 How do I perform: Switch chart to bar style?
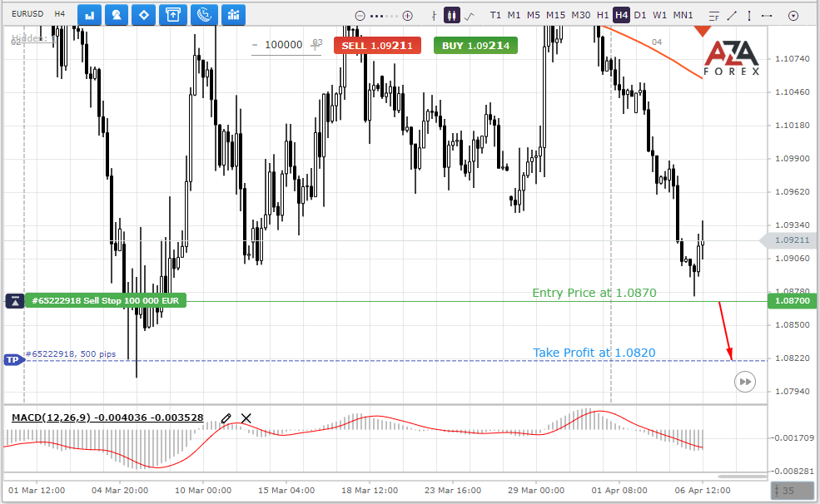(x=434, y=16)
